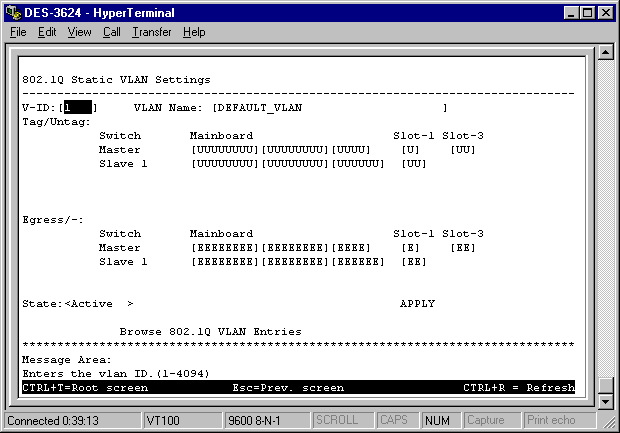This screenshot has width=620, height=433.
Task: Open the File menu
Action: point(18,32)
